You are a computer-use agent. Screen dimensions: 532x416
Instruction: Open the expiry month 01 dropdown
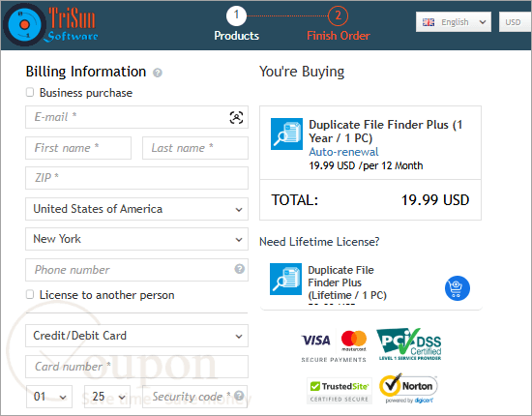(x=49, y=397)
